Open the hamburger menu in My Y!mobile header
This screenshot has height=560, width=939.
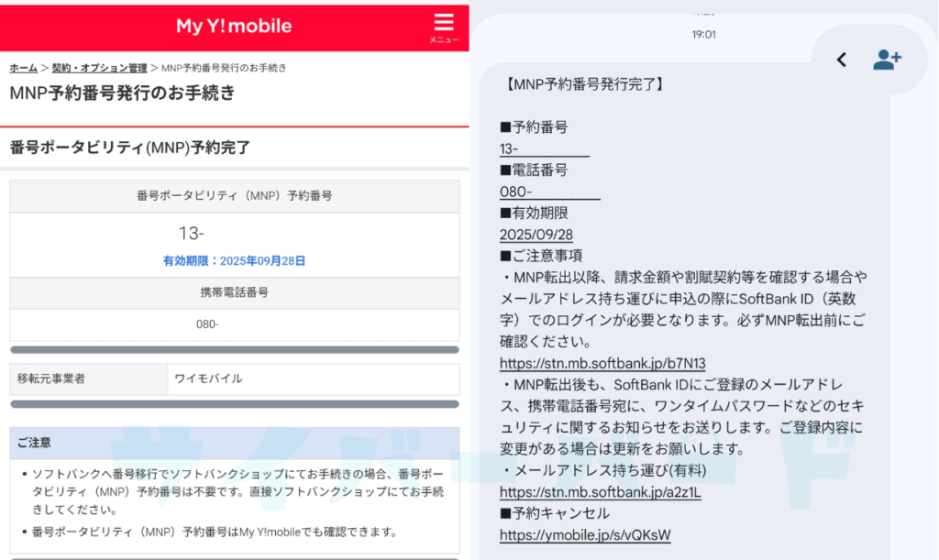point(444,27)
